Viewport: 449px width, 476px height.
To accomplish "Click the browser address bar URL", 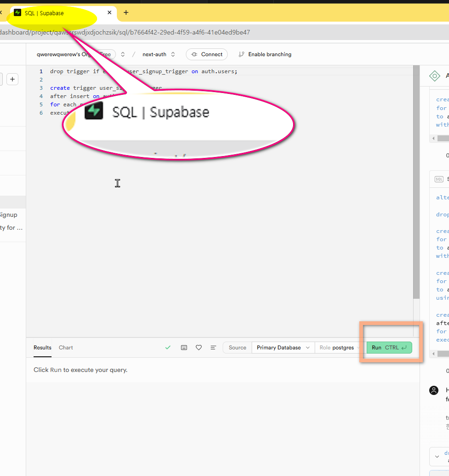I will pos(125,33).
